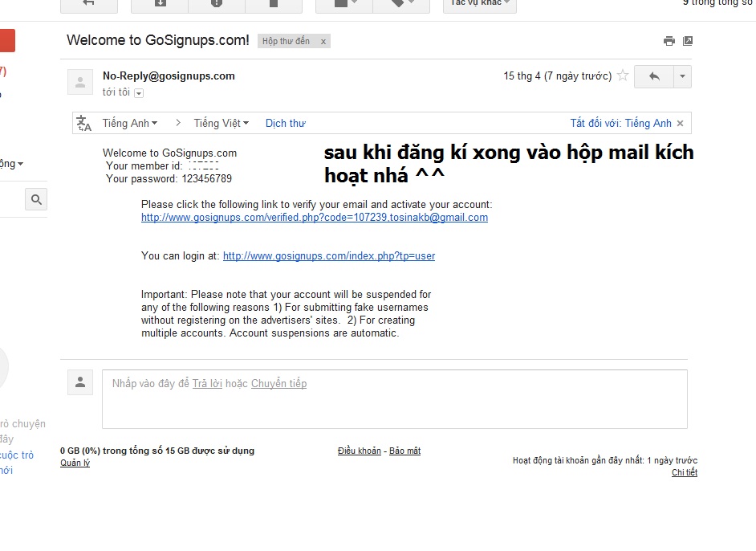The image size is (756, 551).
Task: Star this GoSignups message
Action: 623,76
